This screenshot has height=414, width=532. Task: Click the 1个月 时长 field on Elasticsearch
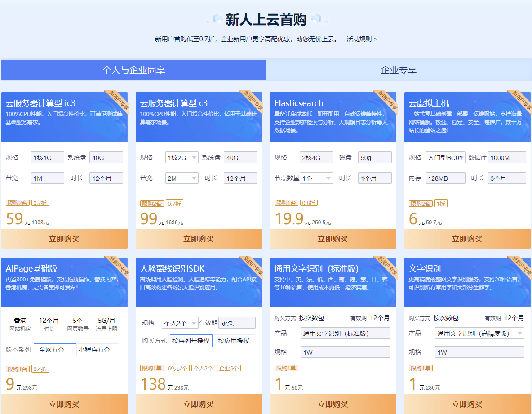375,178
